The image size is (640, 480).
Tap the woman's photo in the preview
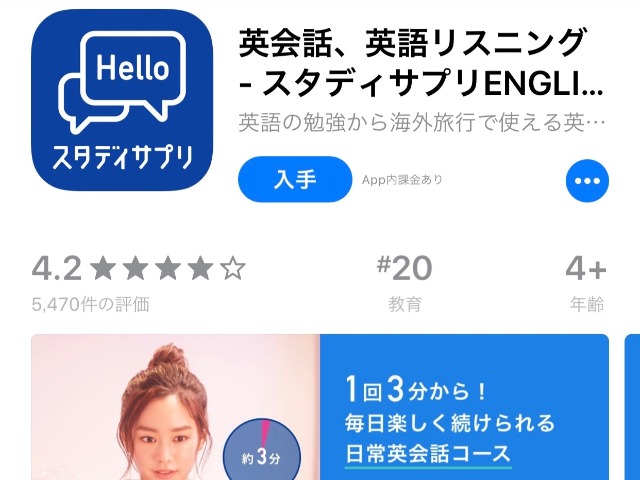(176, 407)
